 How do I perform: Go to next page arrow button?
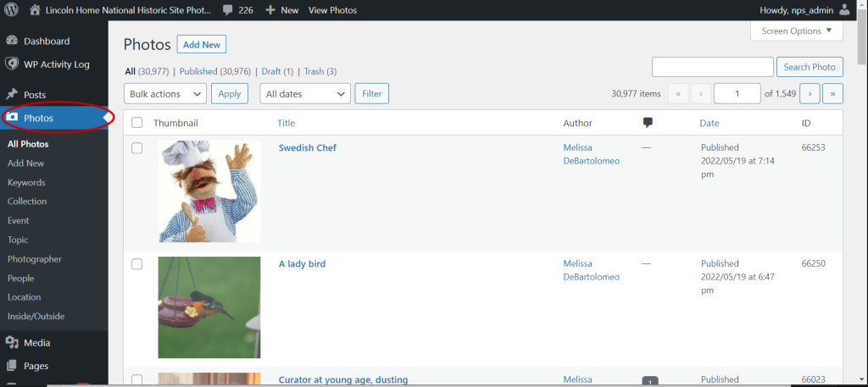pyautogui.click(x=810, y=93)
